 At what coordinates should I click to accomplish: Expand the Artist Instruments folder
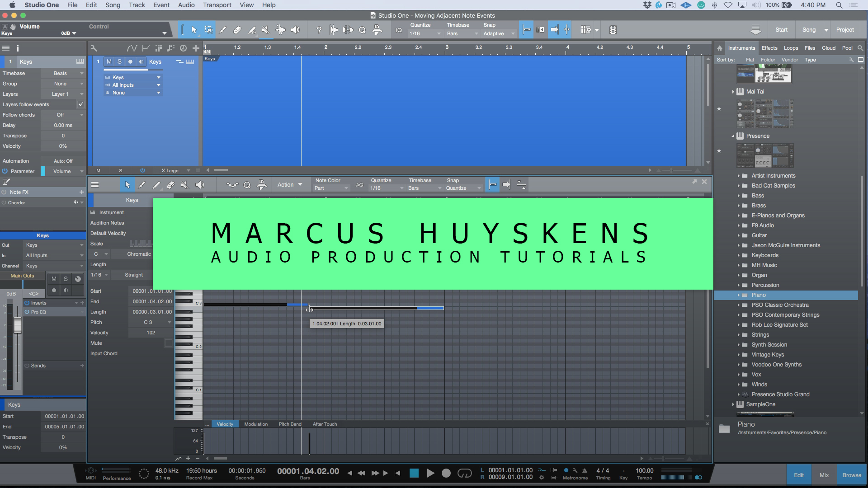739,176
